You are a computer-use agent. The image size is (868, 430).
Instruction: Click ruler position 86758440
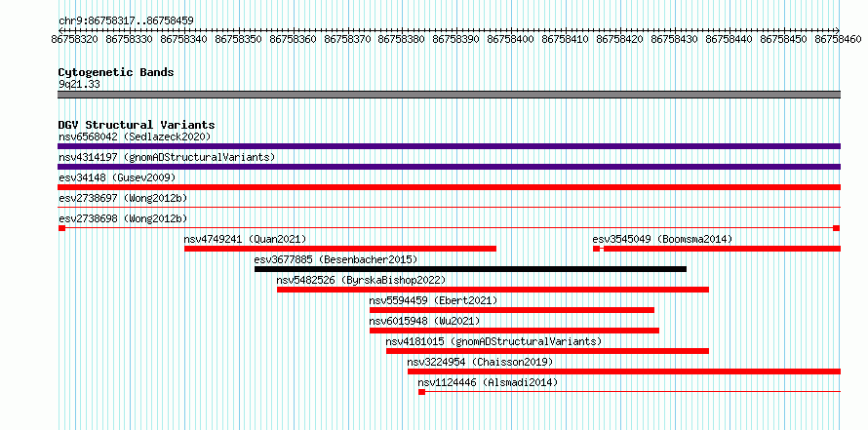click(730, 39)
